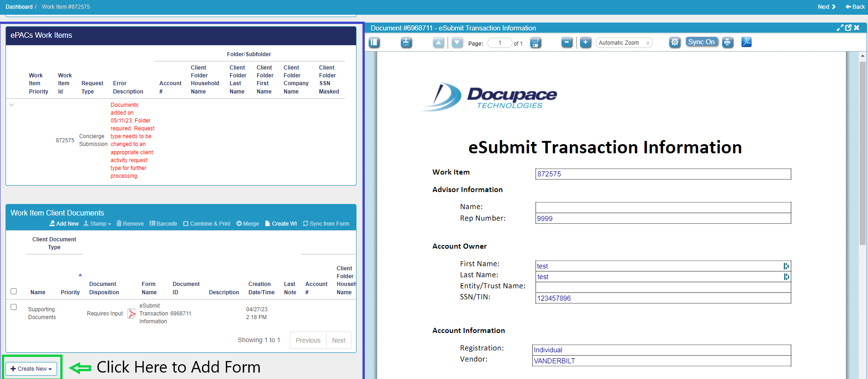Open the Create New dropdown
This screenshot has height=379, width=868.
click(x=31, y=369)
